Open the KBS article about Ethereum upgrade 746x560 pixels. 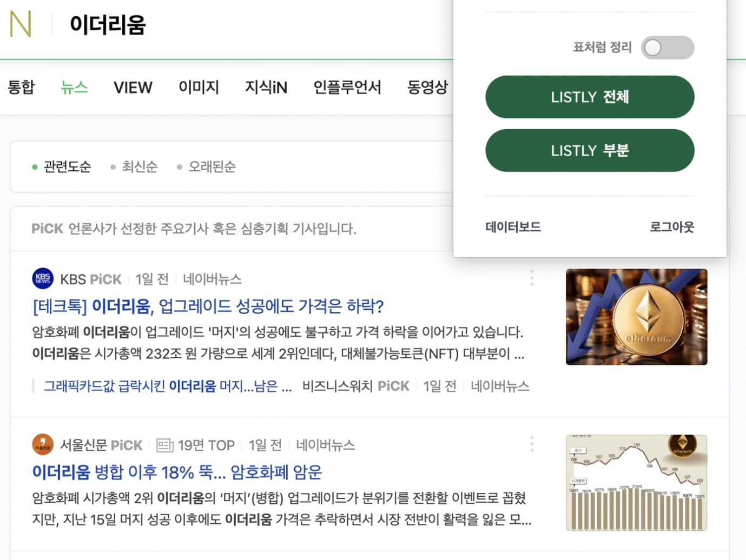click(207, 306)
